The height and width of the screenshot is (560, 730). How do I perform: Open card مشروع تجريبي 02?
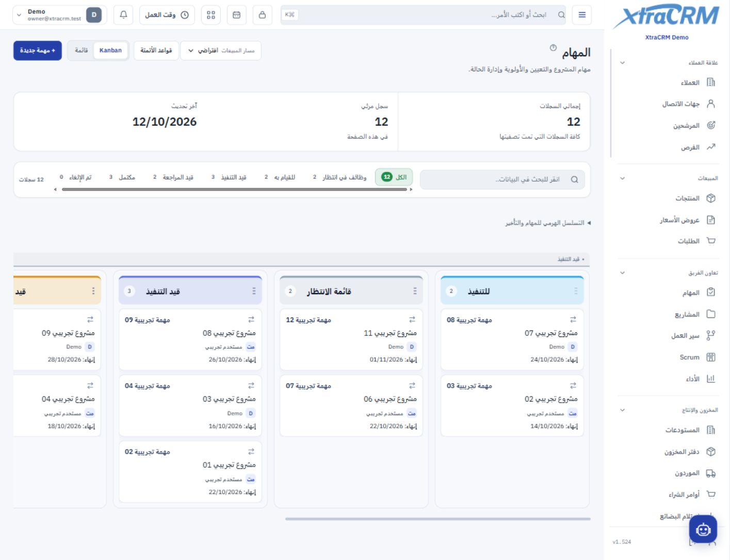click(x=512, y=406)
